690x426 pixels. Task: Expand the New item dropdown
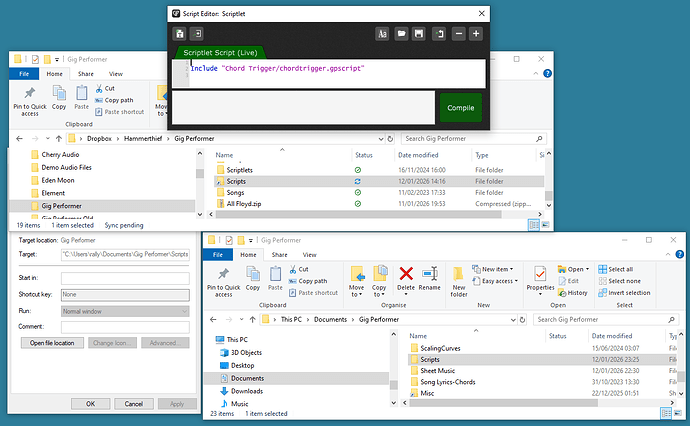point(499,269)
